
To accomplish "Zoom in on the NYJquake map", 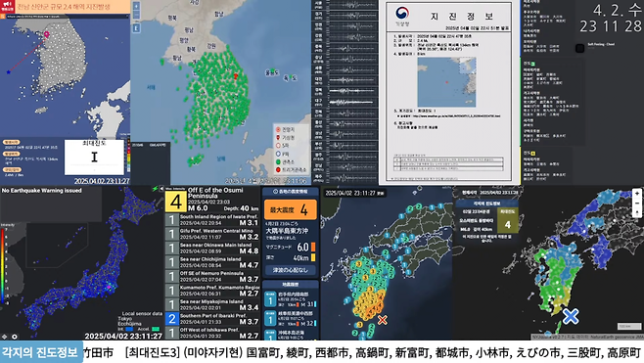I will click(636, 194).
